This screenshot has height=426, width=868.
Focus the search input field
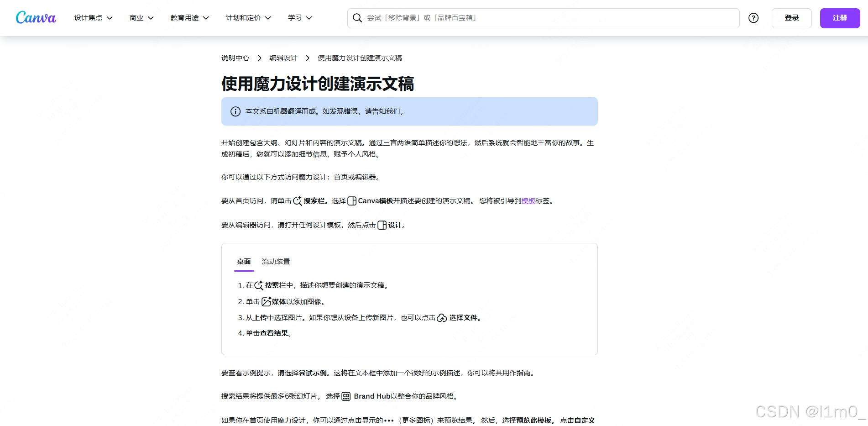coord(543,18)
